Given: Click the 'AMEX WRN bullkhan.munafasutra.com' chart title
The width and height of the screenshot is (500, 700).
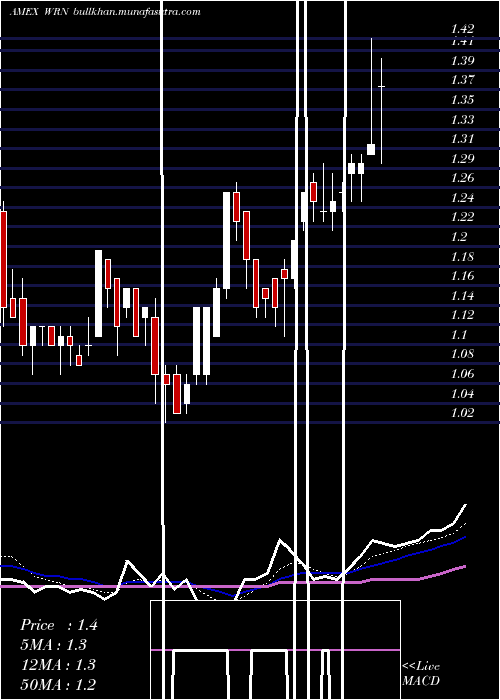Looking at the screenshot, I should pos(105,12).
